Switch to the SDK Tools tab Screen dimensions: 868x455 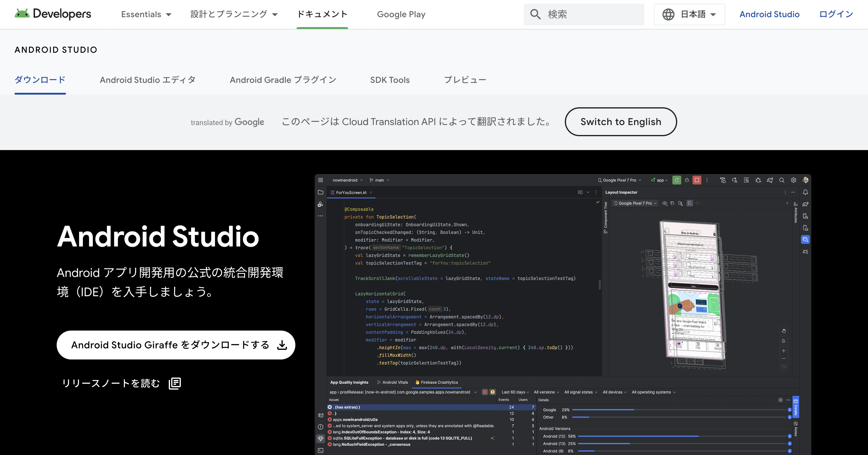click(x=389, y=80)
